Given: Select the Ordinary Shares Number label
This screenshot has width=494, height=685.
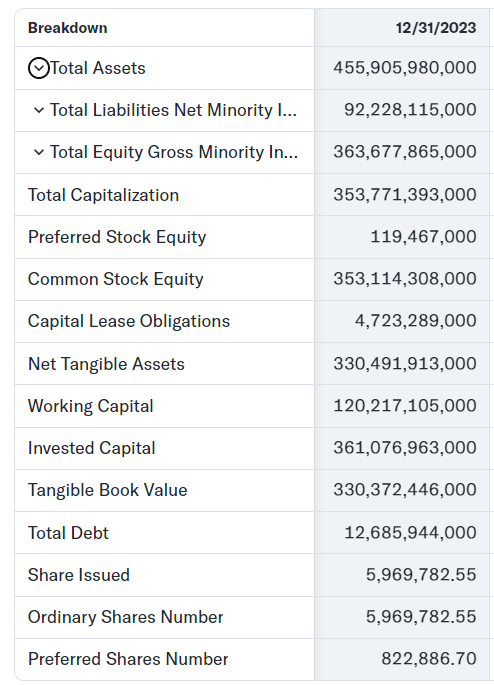Looking at the screenshot, I should 125,617.
